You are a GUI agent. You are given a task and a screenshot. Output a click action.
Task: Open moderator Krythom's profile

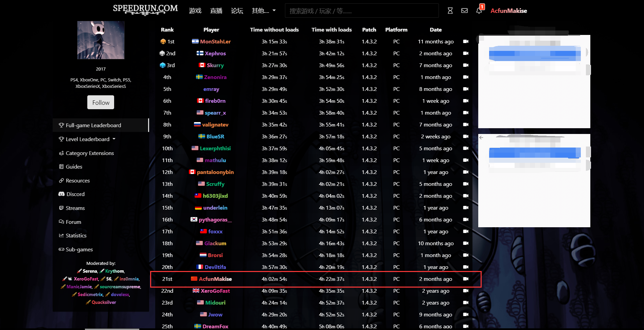point(114,271)
